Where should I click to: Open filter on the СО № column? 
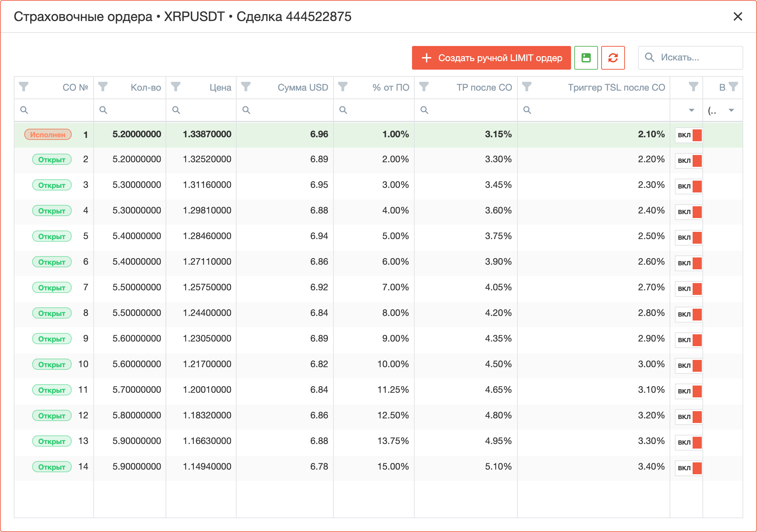24,87
